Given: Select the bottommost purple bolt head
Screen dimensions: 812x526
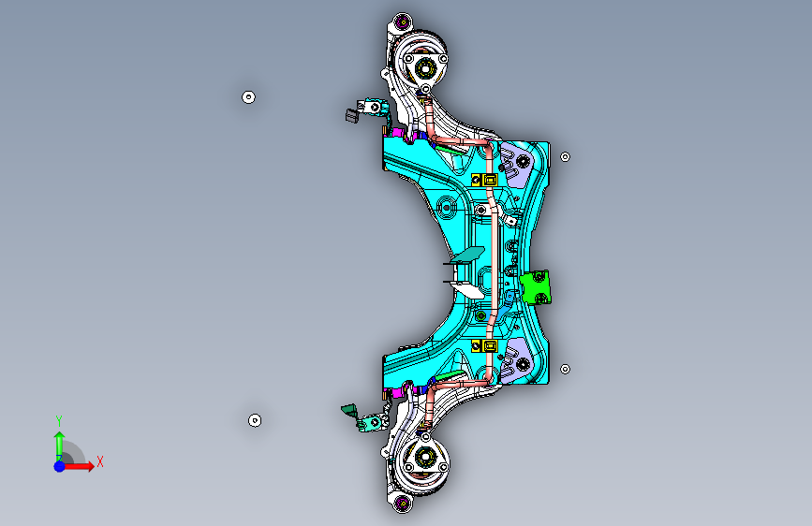Looking at the screenshot, I should click(x=403, y=503).
